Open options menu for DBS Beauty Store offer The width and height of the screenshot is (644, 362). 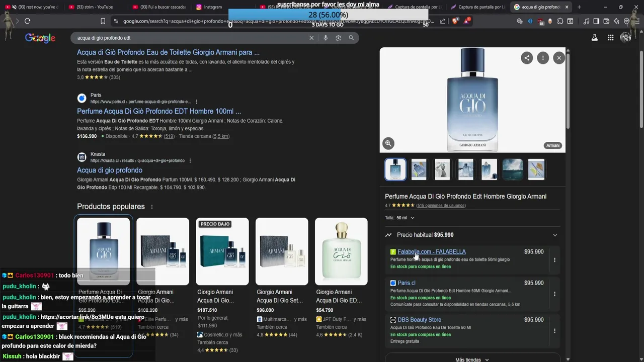coord(554,330)
